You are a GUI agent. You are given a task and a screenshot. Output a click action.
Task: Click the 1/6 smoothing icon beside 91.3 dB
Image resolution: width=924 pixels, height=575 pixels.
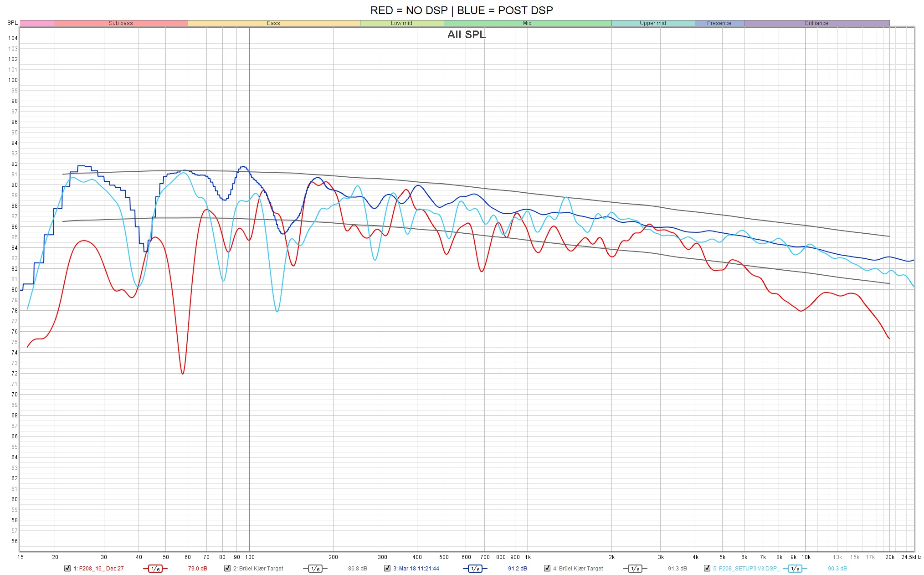635,569
